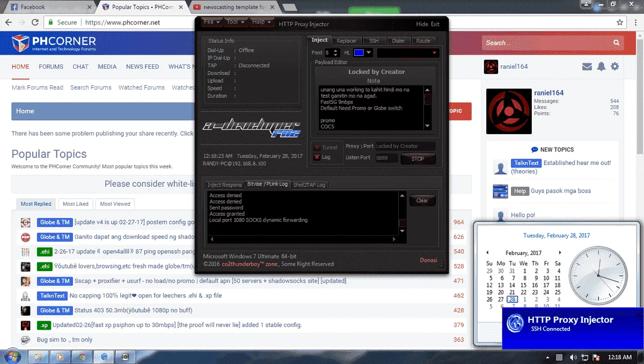Switch to the Inject tab

click(319, 40)
